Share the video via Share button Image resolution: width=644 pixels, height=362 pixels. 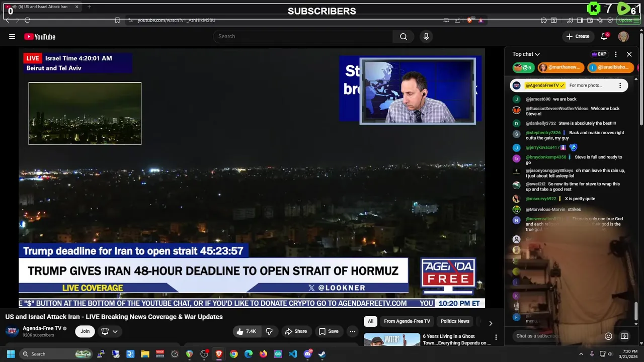point(295,331)
